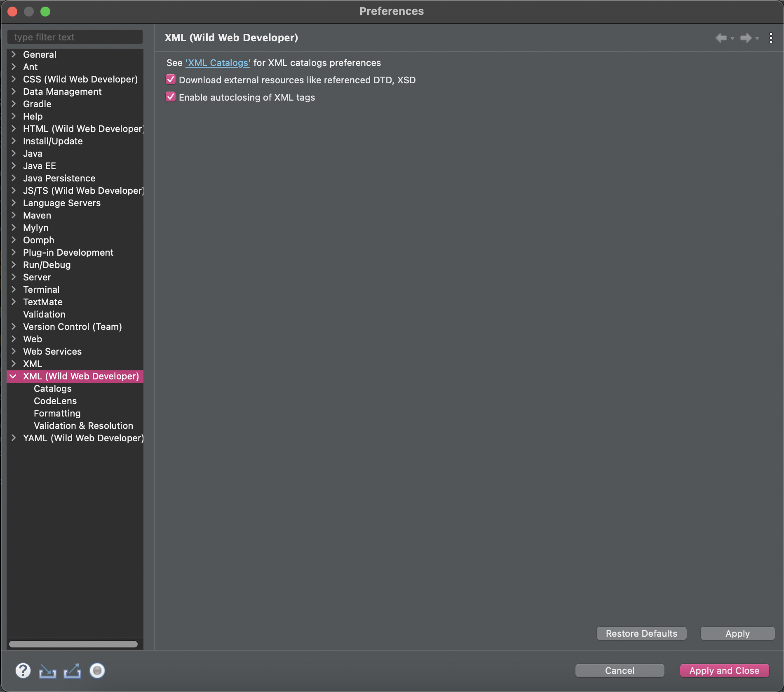Click the sidebar horizontal scrollbar
This screenshot has height=692, width=784.
(x=73, y=644)
